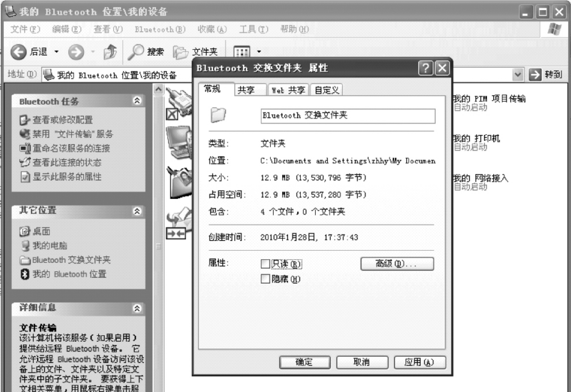This screenshot has height=392, width=571.
Task: Click 查看此连接的状态 link
Action: pos(67,162)
